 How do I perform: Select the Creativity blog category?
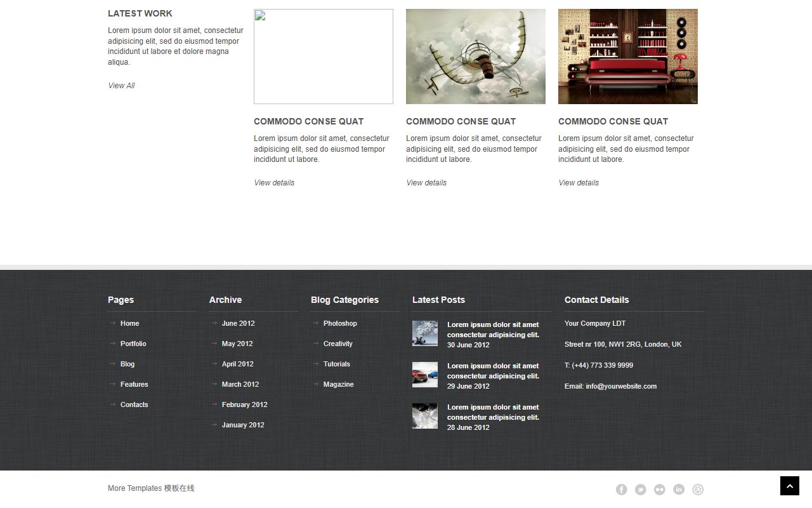(338, 344)
